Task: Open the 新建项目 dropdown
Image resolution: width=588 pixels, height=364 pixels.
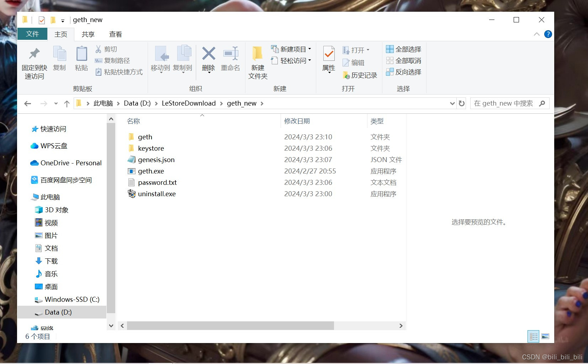Action: coord(310,49)
